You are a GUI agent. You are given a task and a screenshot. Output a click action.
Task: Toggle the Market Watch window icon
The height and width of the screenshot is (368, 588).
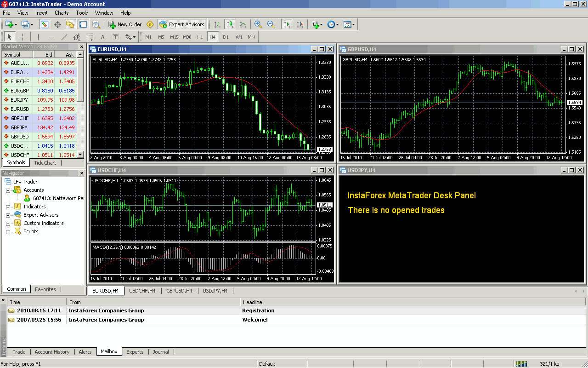(44, 24)
